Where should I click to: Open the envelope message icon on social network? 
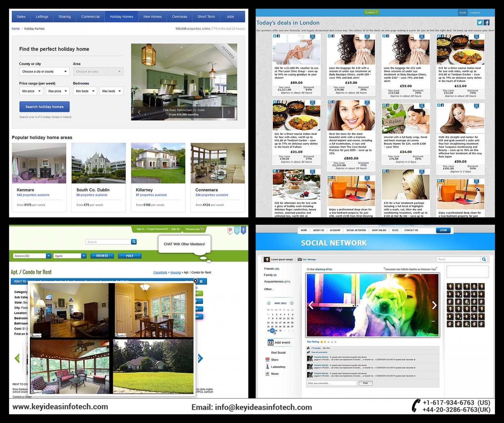tap(300, 259)
